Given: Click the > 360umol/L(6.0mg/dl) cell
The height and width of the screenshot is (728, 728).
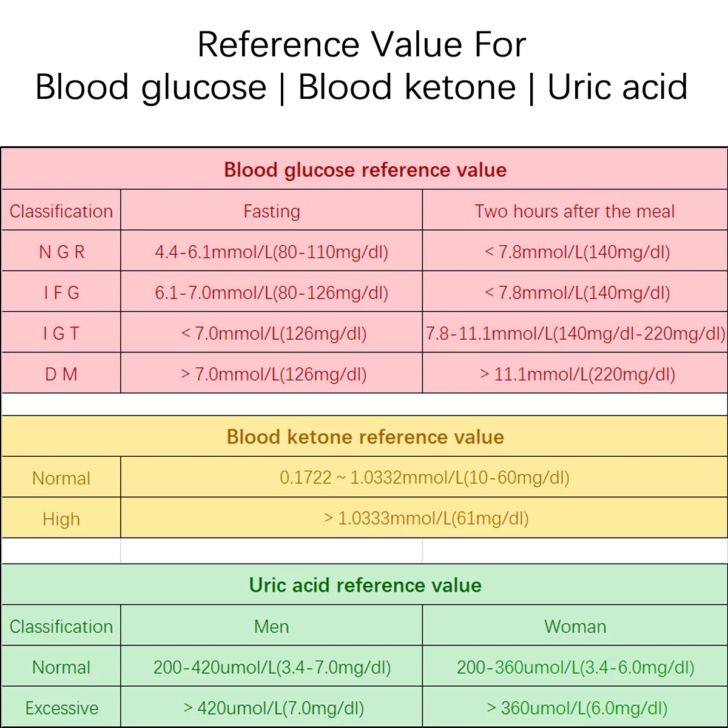Looking at the screenshot, I should tap(577, 708).
